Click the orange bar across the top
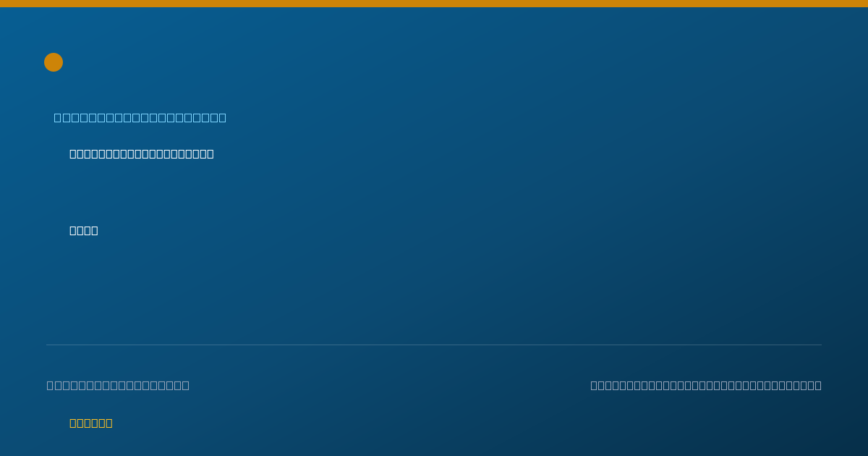The image size is (868, 456). pyautogui.click(x=434, y=4)
